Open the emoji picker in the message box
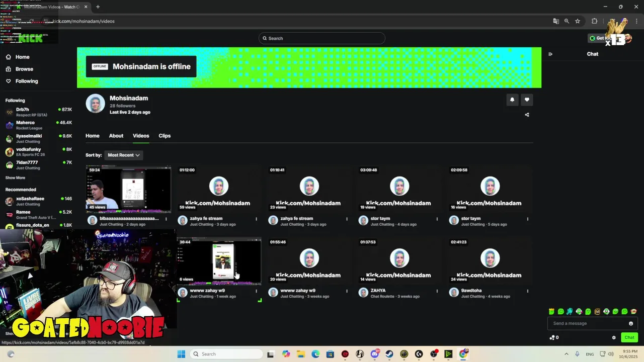644x362 pixels. point(631,323)
